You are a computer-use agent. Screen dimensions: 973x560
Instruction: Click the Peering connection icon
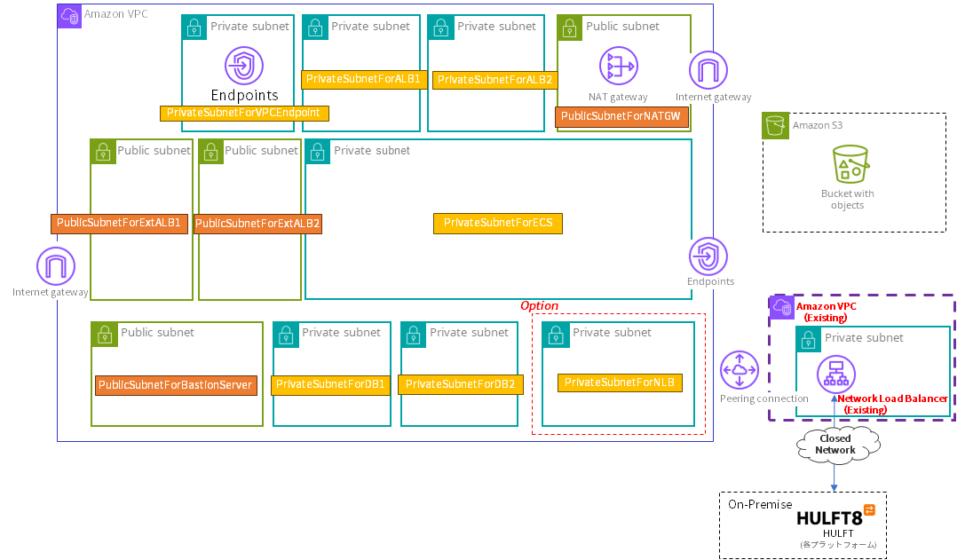739,370
